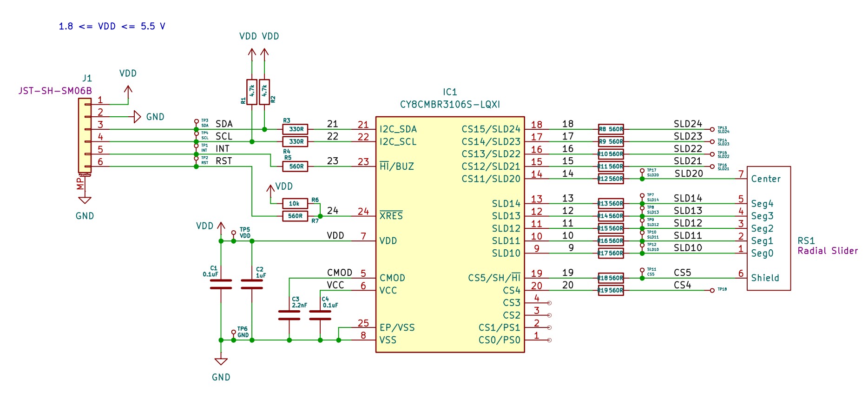Select the R5 560R resistor symbol

(x=295, y=166)
